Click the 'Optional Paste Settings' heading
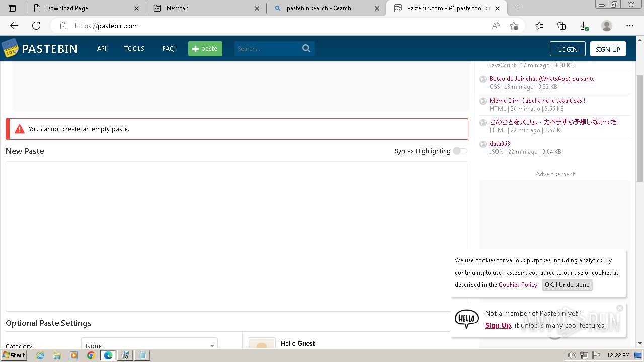The width and height of the screenshot is (644, 362). (x=48, y=323)
